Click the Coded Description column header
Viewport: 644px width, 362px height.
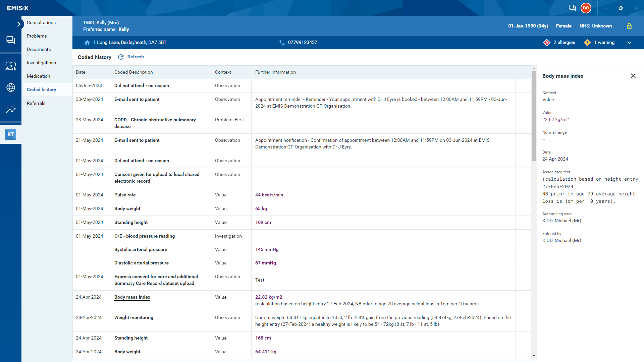point(133,72)
